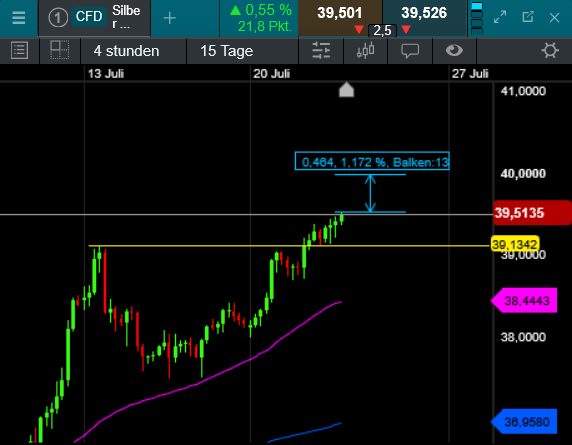This screenshot has height=445, width=572.
Task: Click the 20 Juli date label
Action: [272, 74]
